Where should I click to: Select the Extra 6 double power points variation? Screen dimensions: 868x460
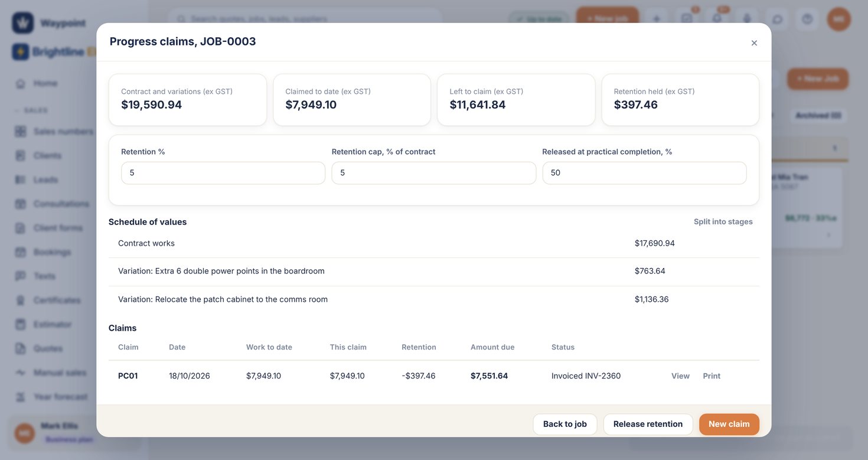coord(434,271)
